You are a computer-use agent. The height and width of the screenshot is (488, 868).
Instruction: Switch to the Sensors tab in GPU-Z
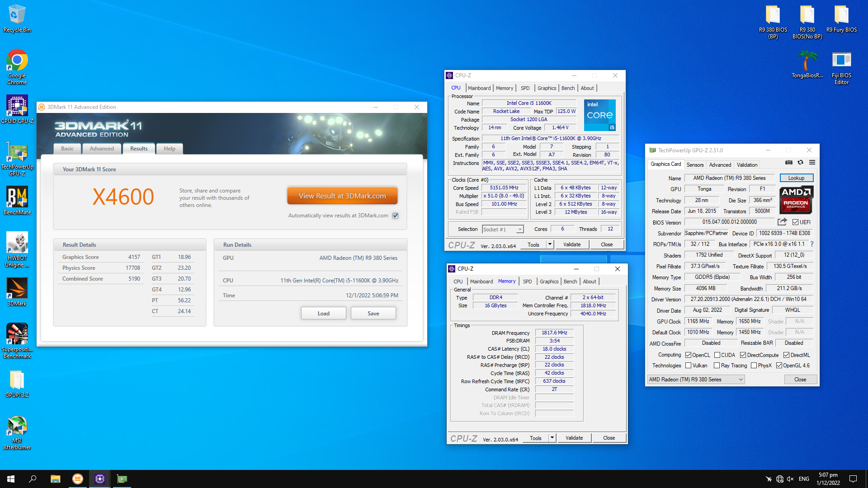(695, 165)
